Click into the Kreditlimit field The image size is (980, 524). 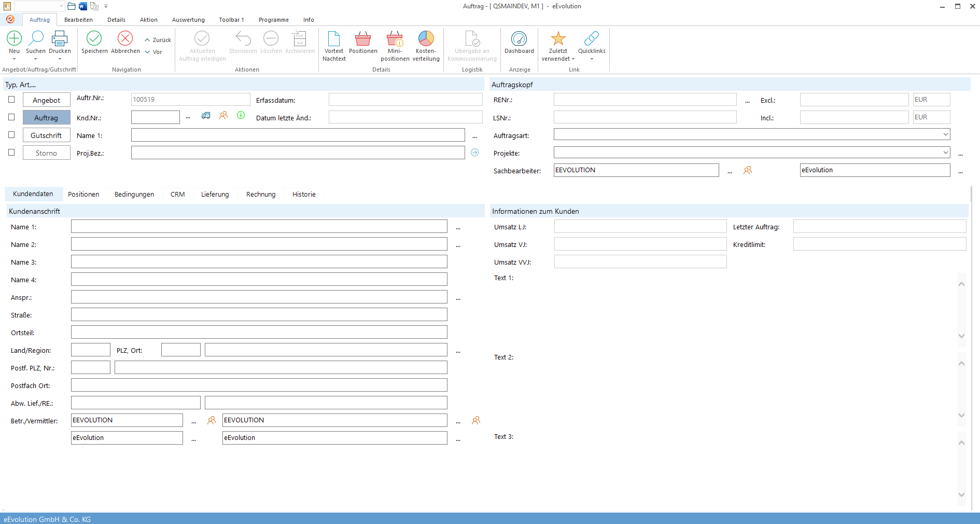tap(880, 244)
